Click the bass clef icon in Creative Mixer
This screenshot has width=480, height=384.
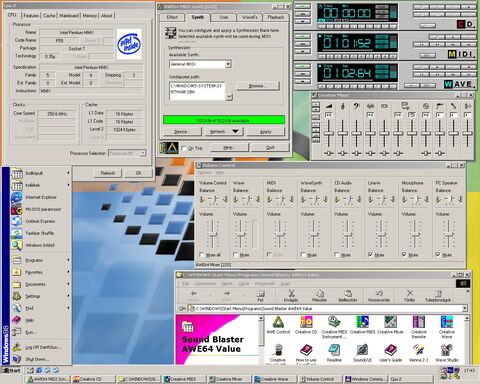pyautogui.click(x=356, y=106)
